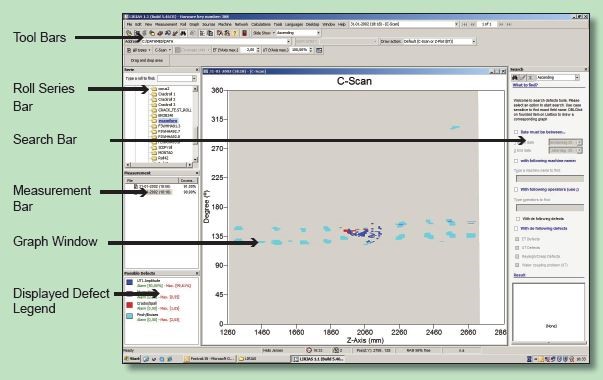The height and width of the screenshot is (380, 603).
Task: Enable 'With following operators' checkbox
Action: click(516, 190)
